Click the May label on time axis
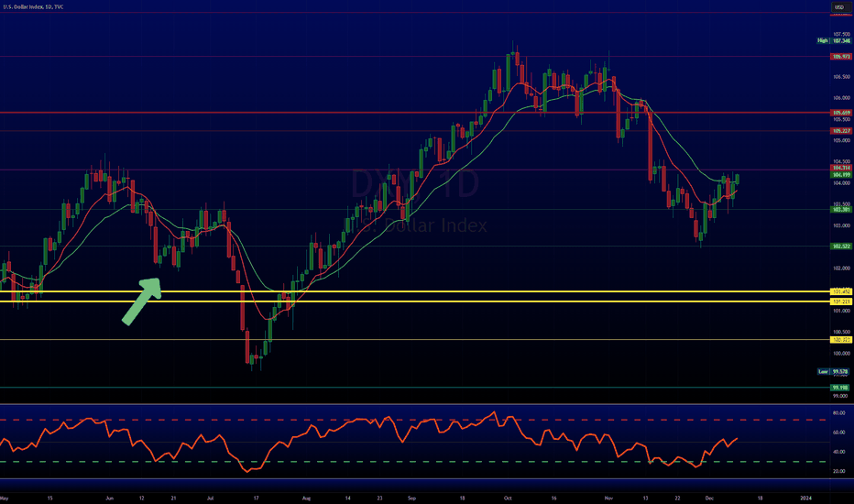This screenshot has height=504, width=854. tap(5, 498)
